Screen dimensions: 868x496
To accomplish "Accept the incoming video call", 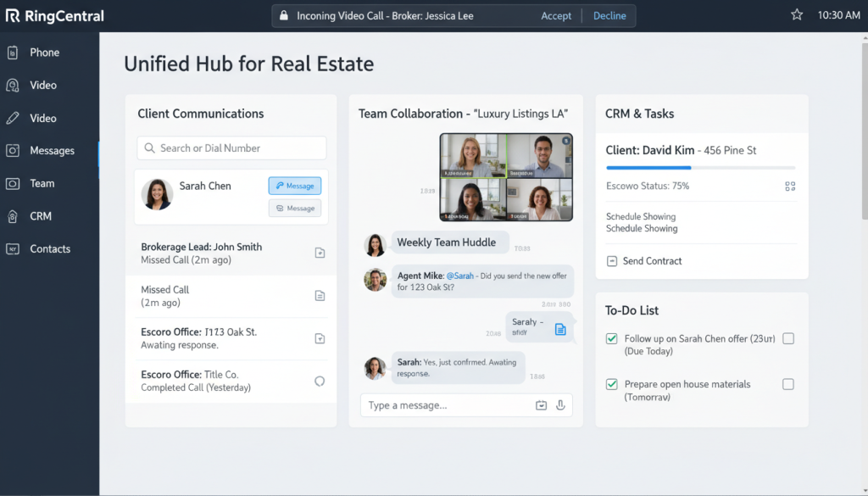I will (x=556, y=15).
